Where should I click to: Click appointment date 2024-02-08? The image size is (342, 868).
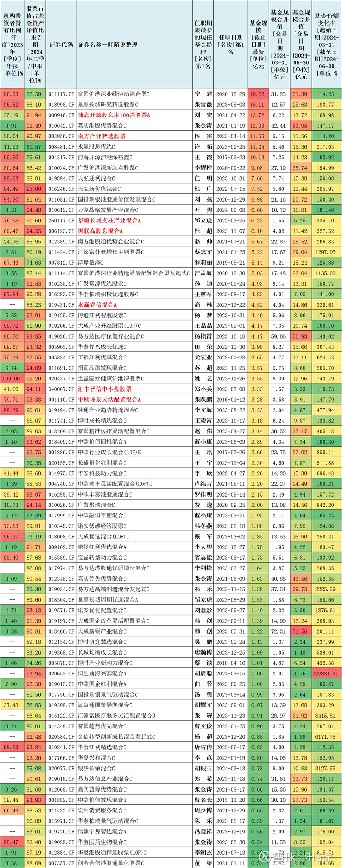231,210
